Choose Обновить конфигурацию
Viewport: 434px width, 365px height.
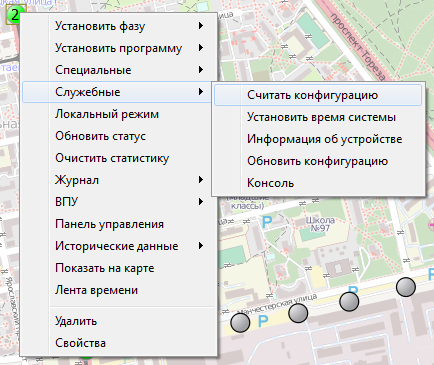318,161
